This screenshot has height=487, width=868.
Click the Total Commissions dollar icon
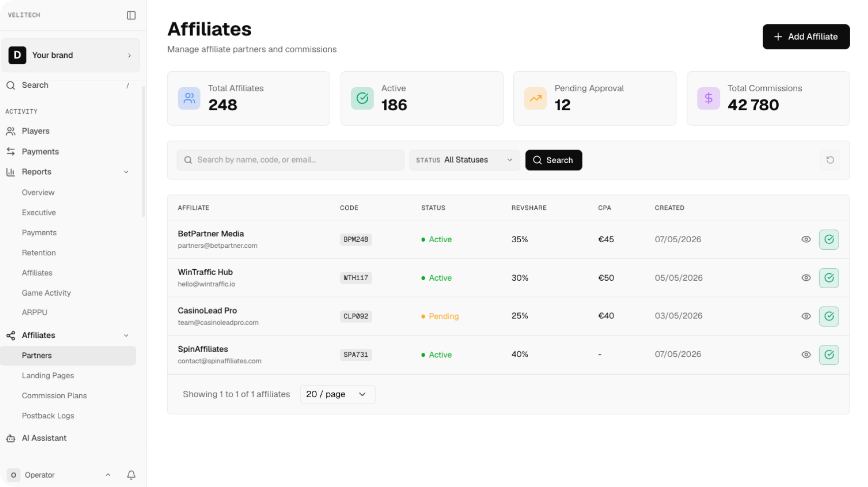[x=708, y=98]
